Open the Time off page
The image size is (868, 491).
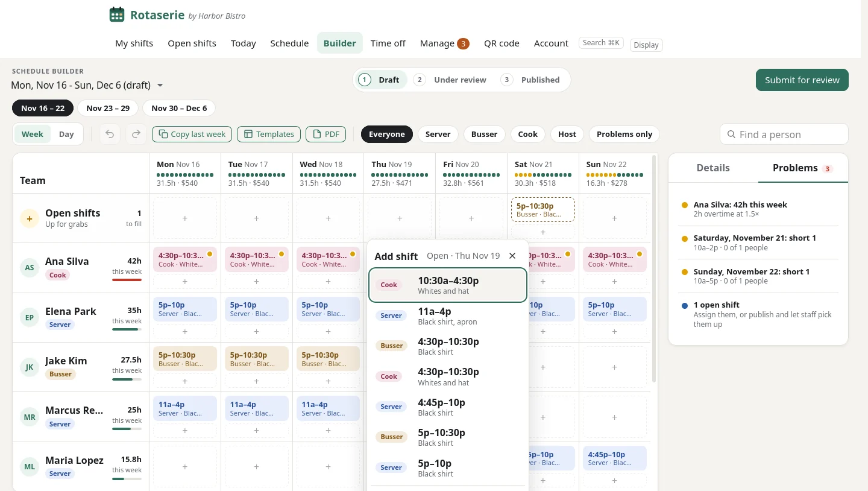(388, 43)
